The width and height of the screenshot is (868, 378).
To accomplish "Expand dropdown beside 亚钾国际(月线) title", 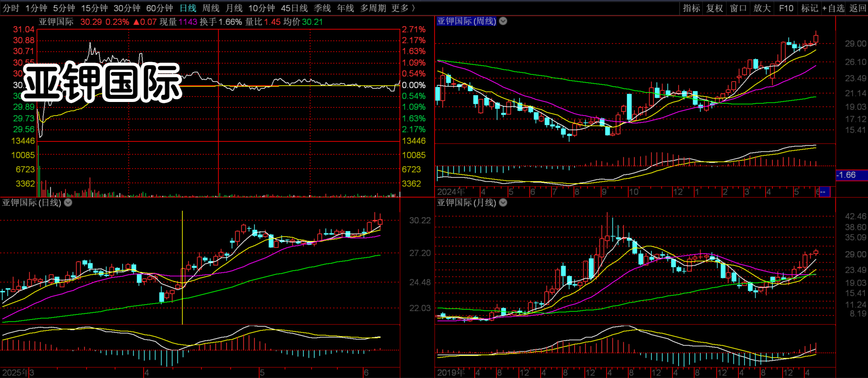I will [503, 203].
